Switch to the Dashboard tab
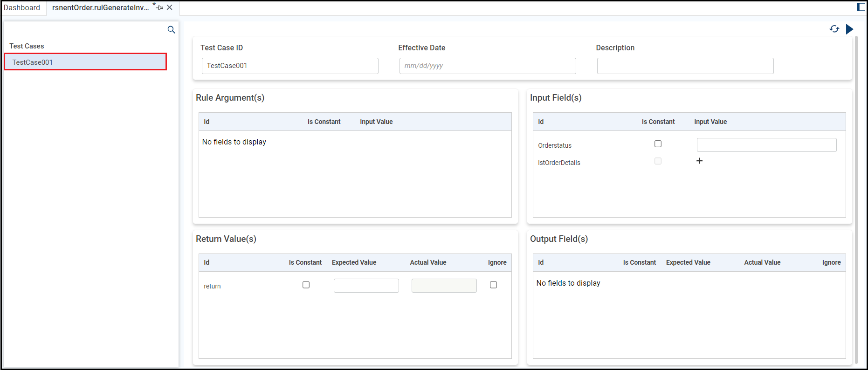Screen dimensions: 868x370 [x=22, y=7]
